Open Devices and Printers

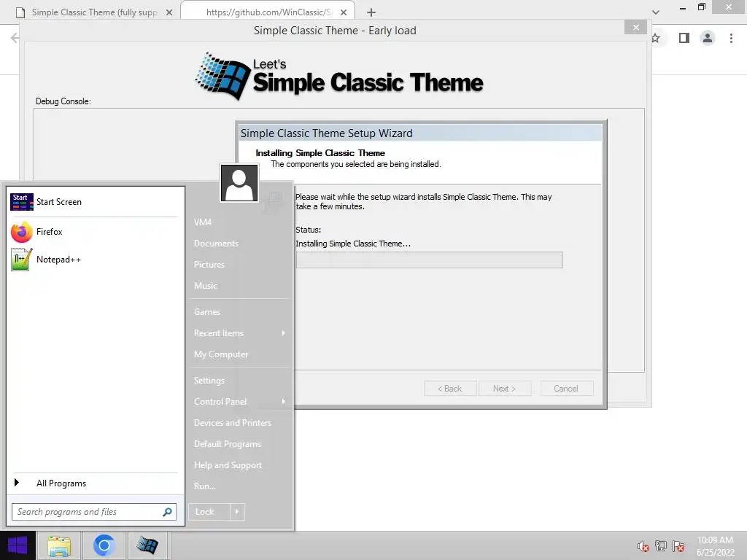click(x=233, y=423)
